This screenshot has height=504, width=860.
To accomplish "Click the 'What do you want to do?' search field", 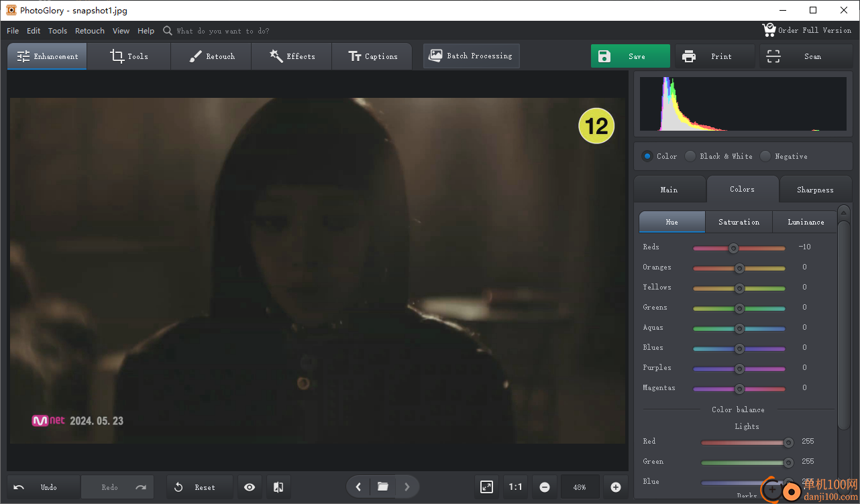I will (223, 31).
